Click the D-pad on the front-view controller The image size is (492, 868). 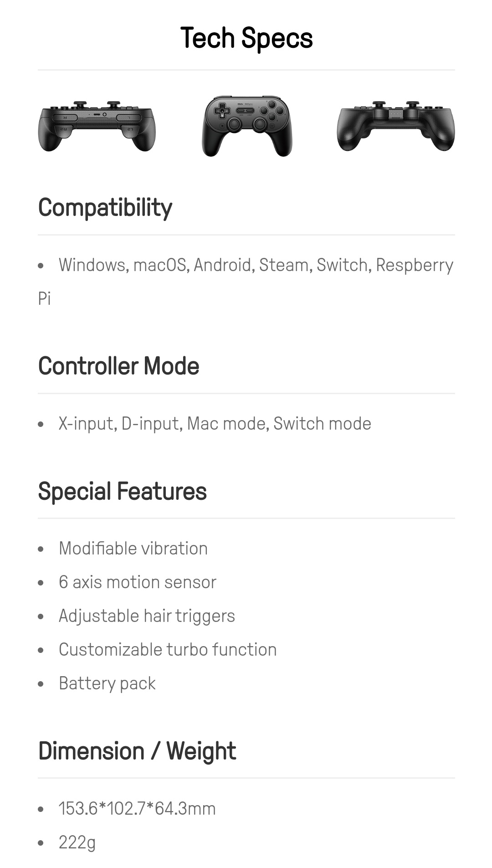point(222,110)
